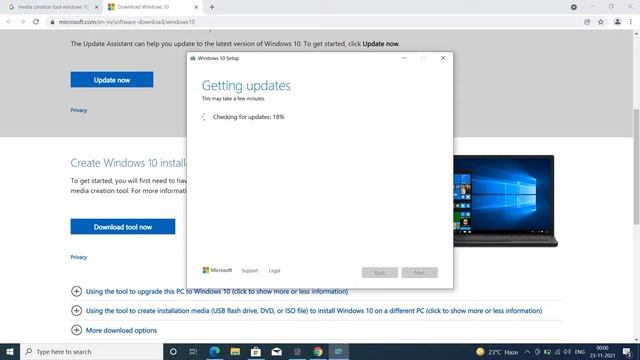Viewport: 640px width, 360px height.
Task: Click the address bar padlock icon
Action: point(52,22)
